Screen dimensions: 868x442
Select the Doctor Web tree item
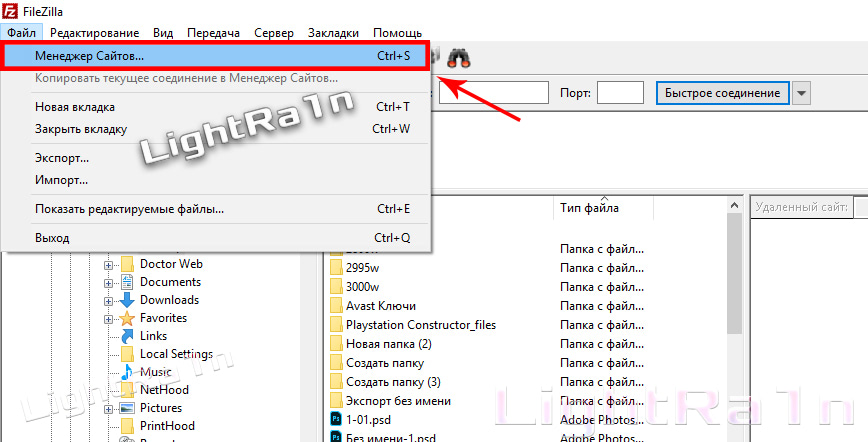[x=171, y=264]
